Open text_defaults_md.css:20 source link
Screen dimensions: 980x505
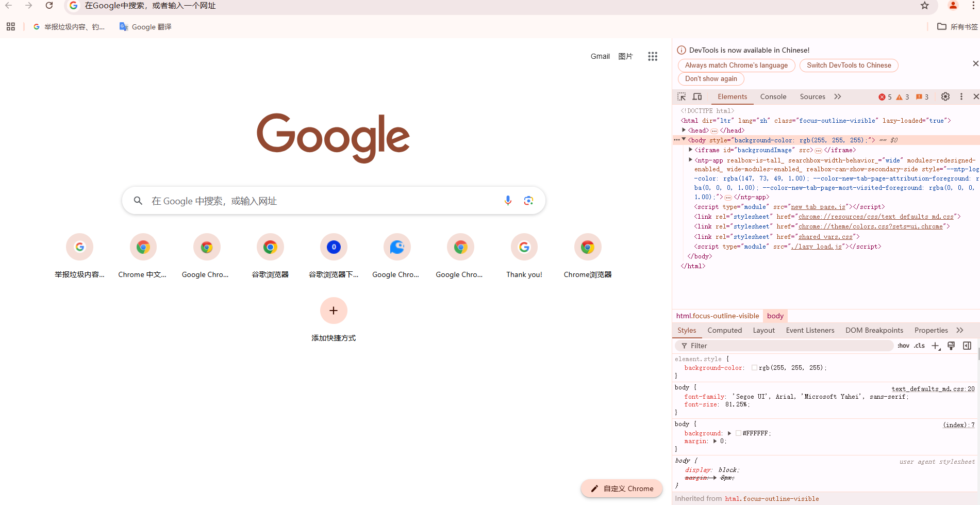point(933,389)
